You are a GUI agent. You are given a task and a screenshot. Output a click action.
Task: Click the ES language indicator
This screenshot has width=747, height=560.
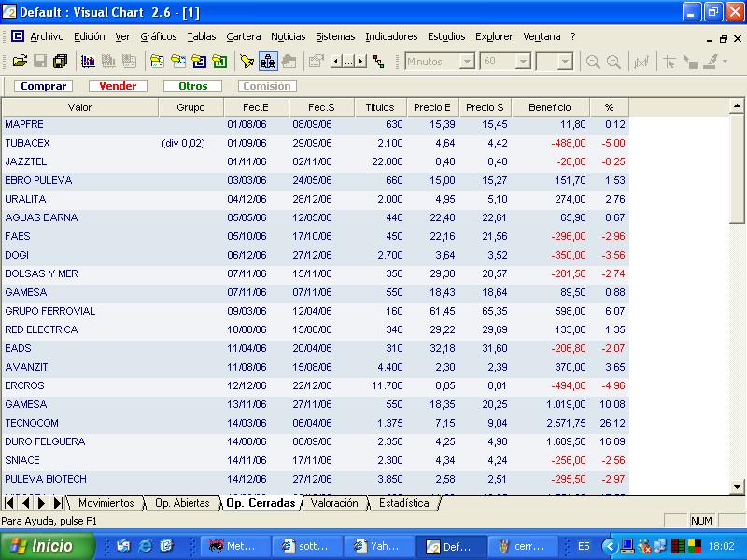pyautogui.click(x=584, y=546)
